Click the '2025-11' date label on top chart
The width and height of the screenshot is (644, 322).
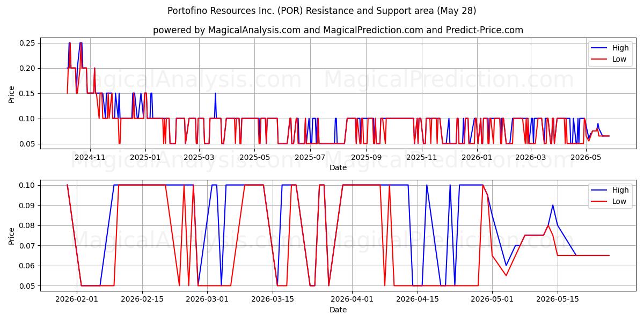[x=422, y=157]
